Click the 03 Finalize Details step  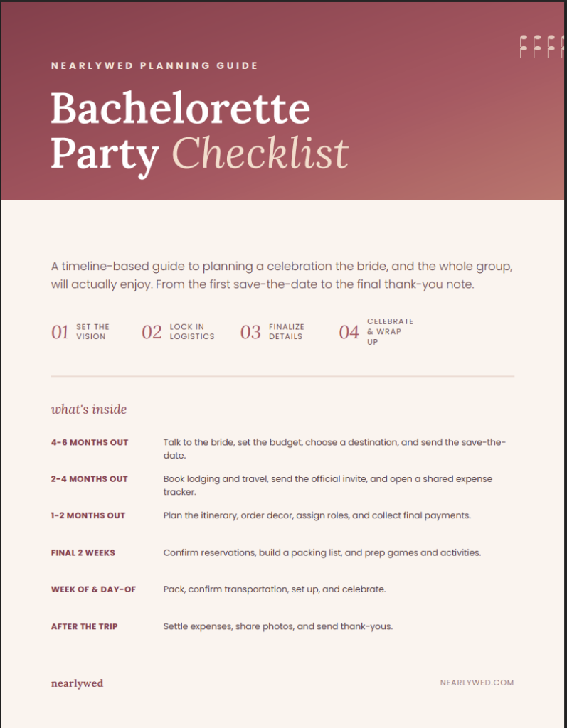[x=272, y=332]
